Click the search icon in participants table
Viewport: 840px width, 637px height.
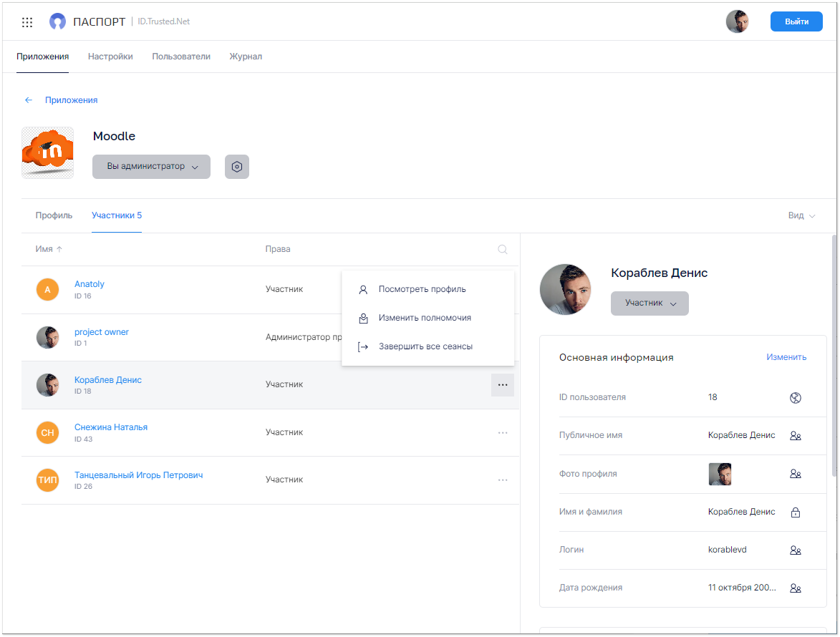tap(503, 250)
